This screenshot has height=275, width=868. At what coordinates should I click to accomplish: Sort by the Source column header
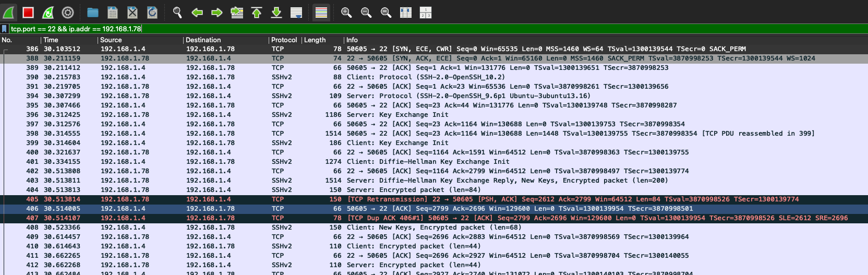coord(140,40)
